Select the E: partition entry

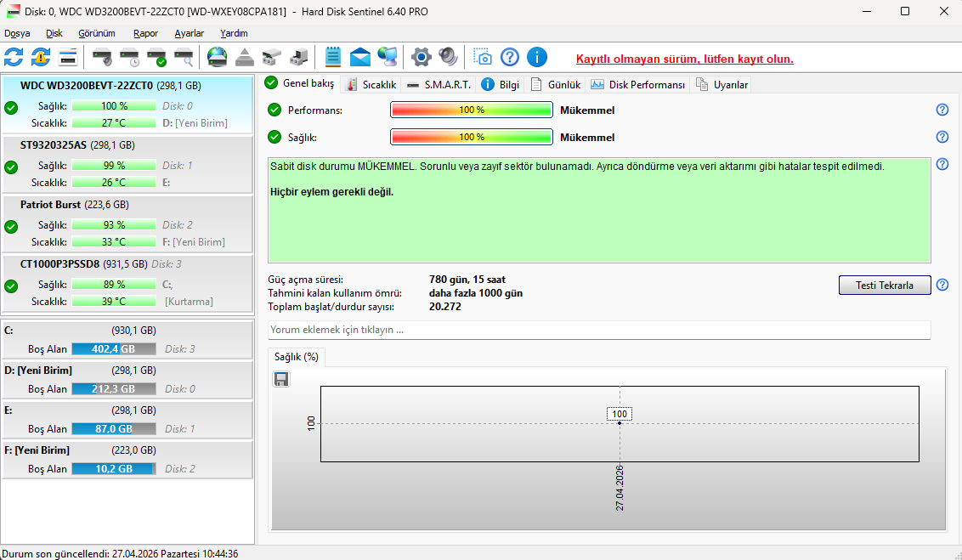[x=127, y=419]
